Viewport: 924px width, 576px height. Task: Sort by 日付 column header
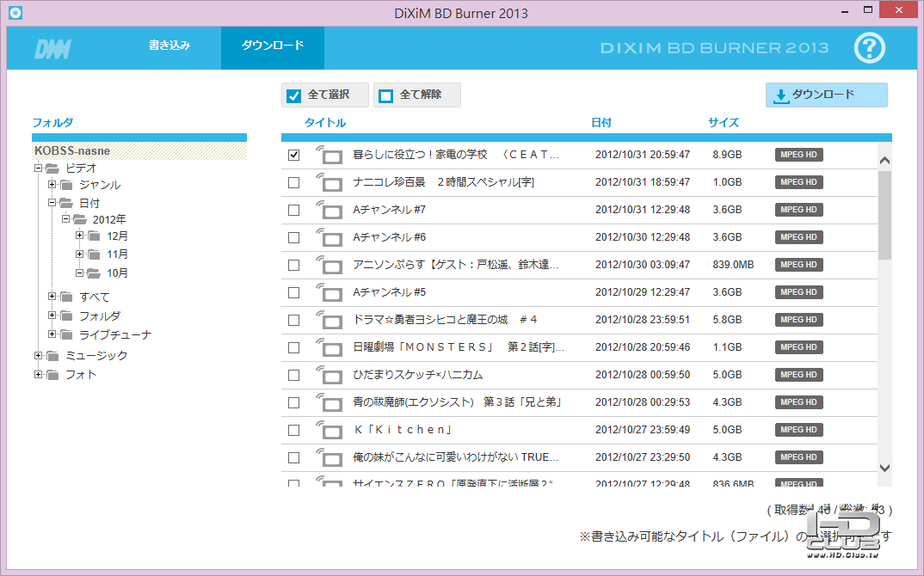tap(601, 122)
